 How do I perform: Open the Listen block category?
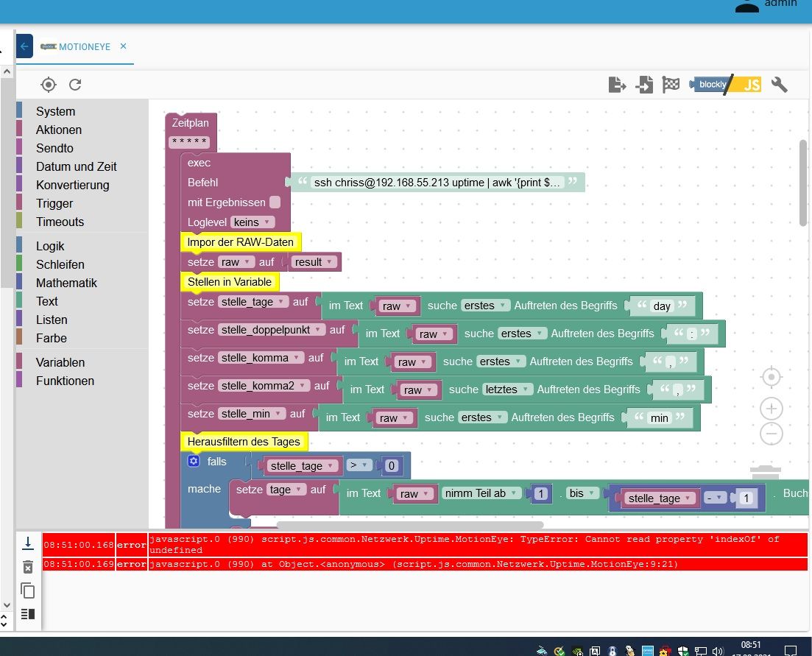pyautogui.click(x=52, y=320)
